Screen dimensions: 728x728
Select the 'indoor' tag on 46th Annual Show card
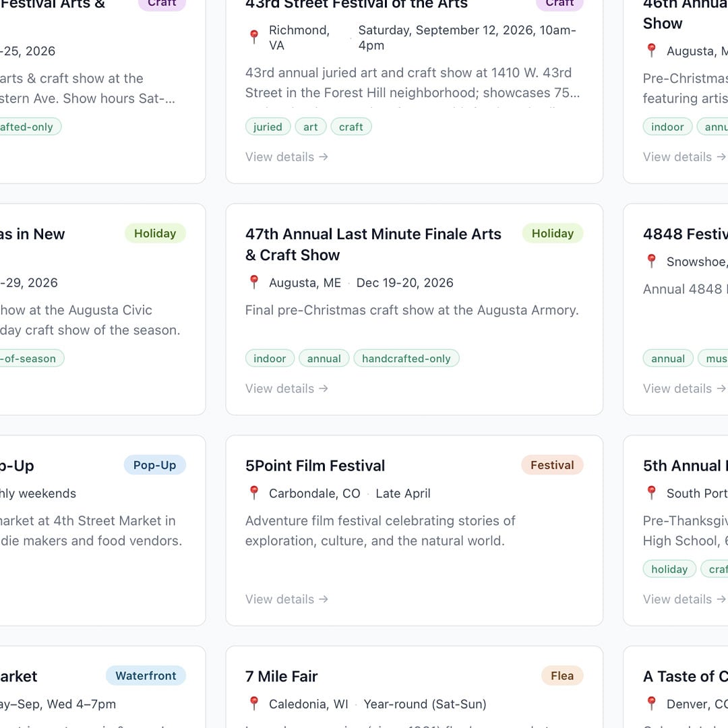667,127
